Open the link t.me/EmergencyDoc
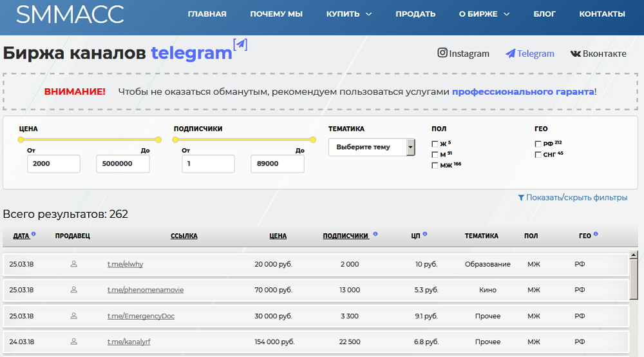644x357 pixels. 141,316
